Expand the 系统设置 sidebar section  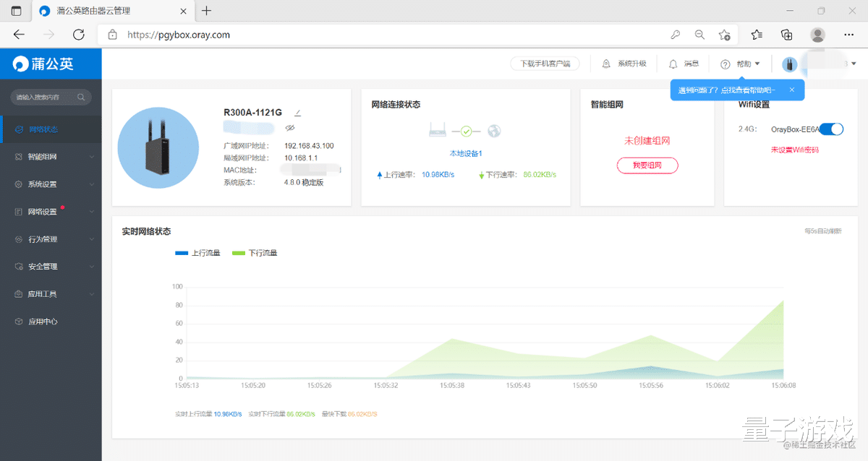click(x=51, y=184)
